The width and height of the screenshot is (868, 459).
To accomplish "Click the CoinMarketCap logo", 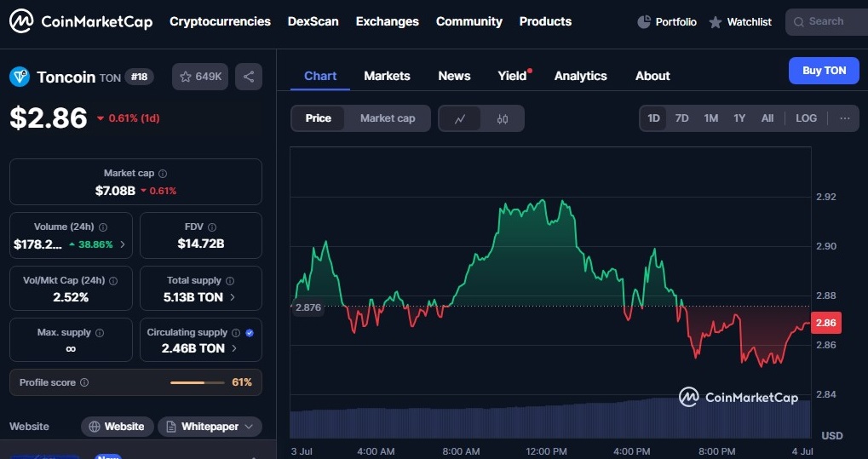I will tap(81, 21).
